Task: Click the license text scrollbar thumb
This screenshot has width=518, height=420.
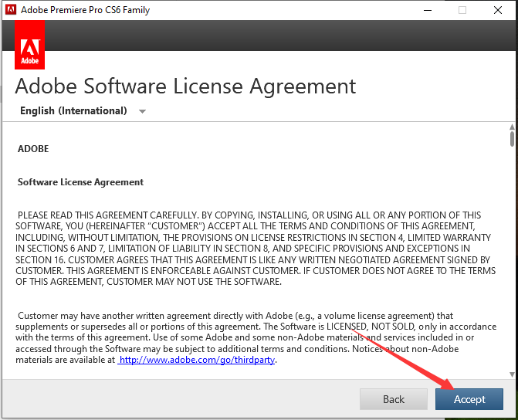Action: click(x=512, y=138)
